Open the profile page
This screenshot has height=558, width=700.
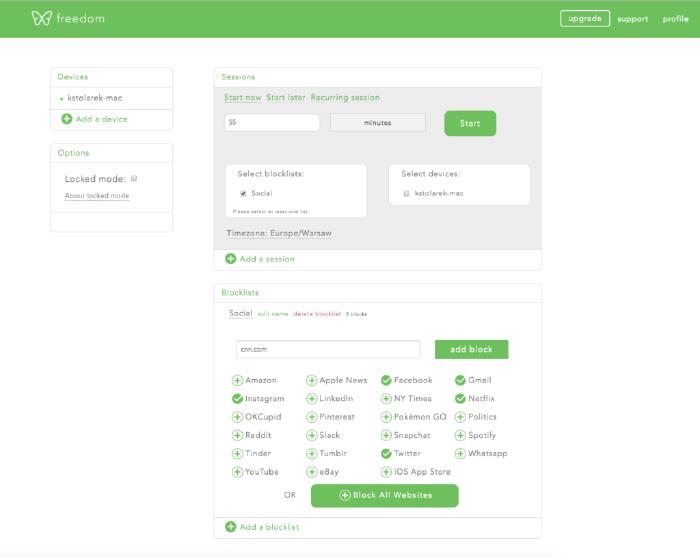click(x=675, y=19)
